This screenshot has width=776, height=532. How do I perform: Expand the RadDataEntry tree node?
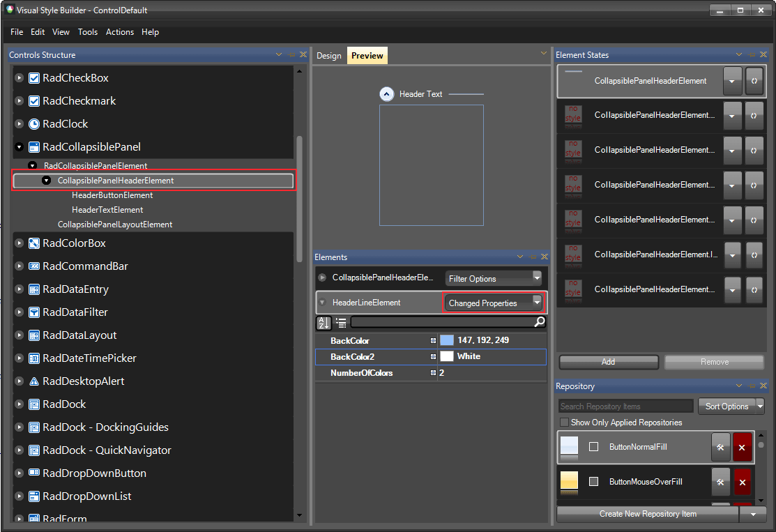tap(17, 289)
